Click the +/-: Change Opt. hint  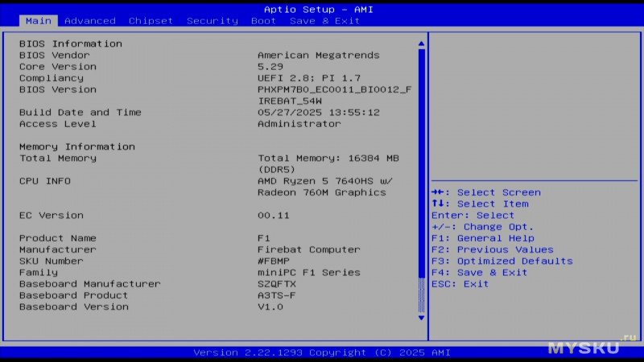point(482,227)
